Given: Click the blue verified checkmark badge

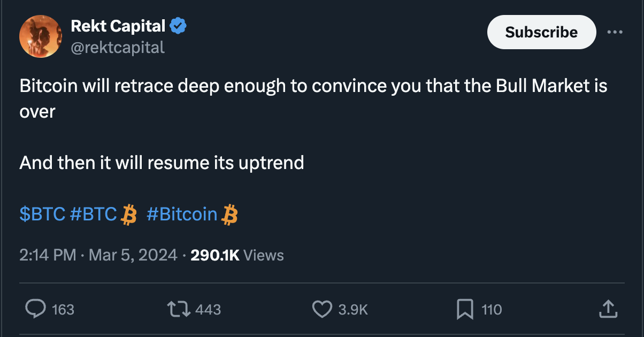Looking at the screenshot, I should coord(178,25).
